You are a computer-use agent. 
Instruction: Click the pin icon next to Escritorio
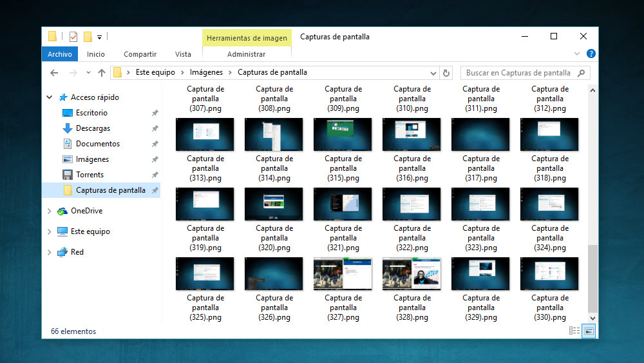pos(155,113)
